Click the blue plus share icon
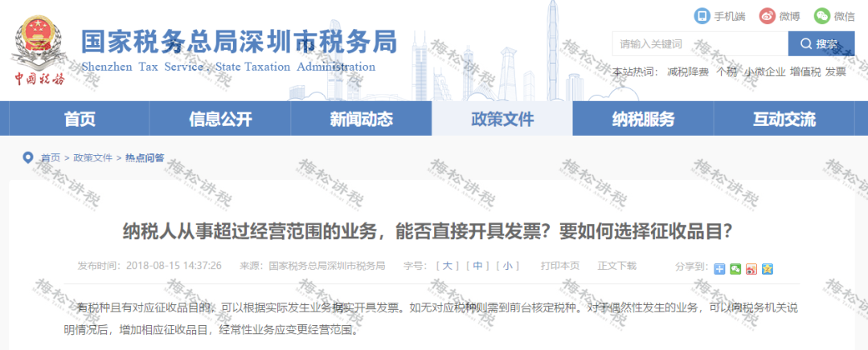Screen dimensions: 868x350 coord(719,269)
